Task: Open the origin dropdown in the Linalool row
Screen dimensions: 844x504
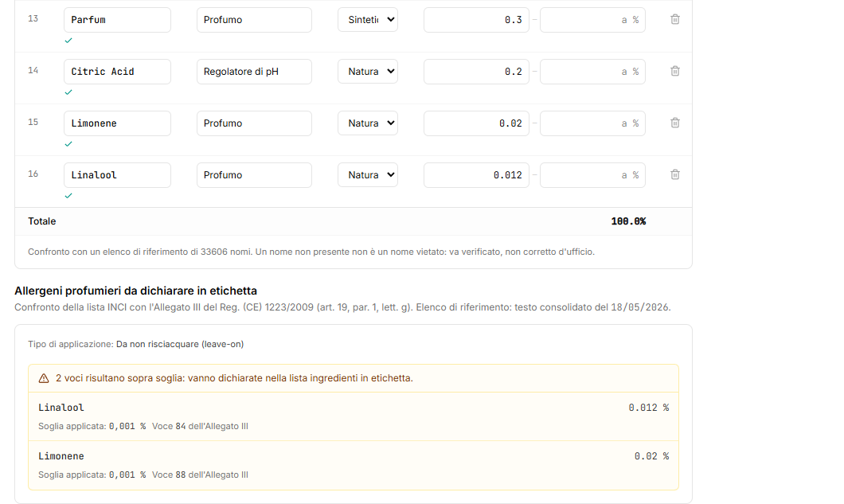Action: point(368,175)
